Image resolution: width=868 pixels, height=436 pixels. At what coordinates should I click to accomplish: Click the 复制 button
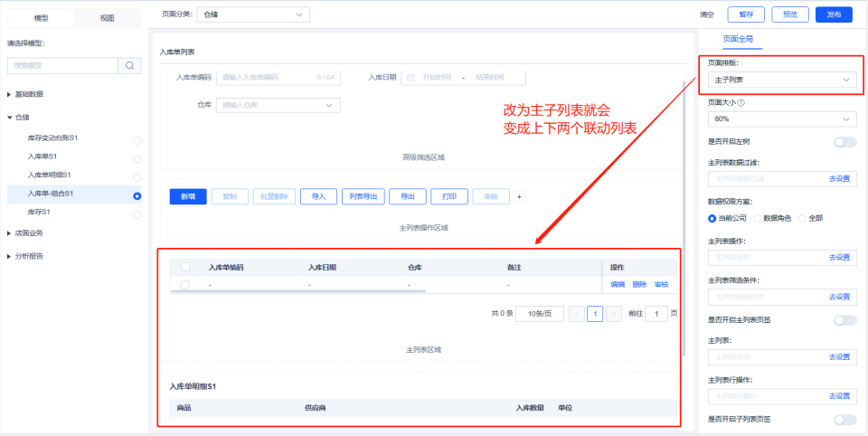230,196
